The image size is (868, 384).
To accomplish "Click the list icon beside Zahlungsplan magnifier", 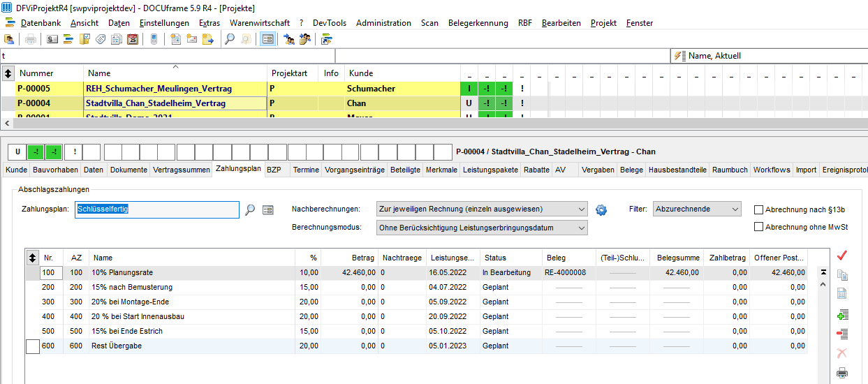I will 267,209.
